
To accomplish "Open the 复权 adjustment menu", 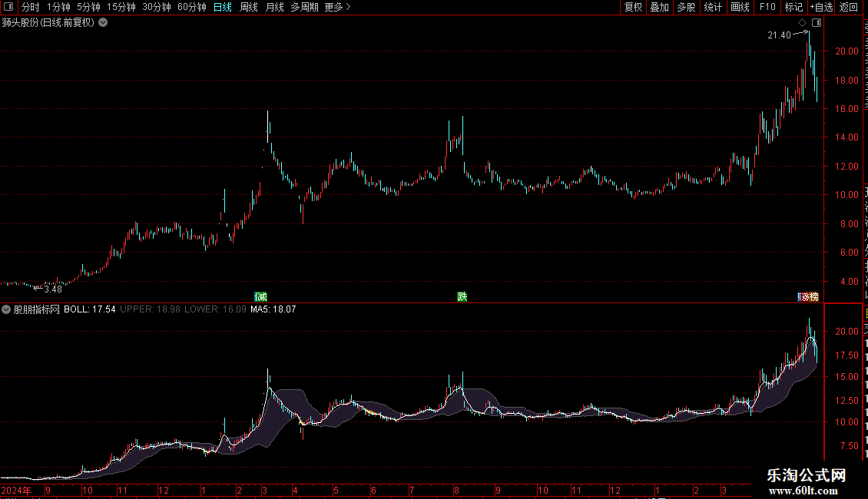I will [x=633, y=7].
